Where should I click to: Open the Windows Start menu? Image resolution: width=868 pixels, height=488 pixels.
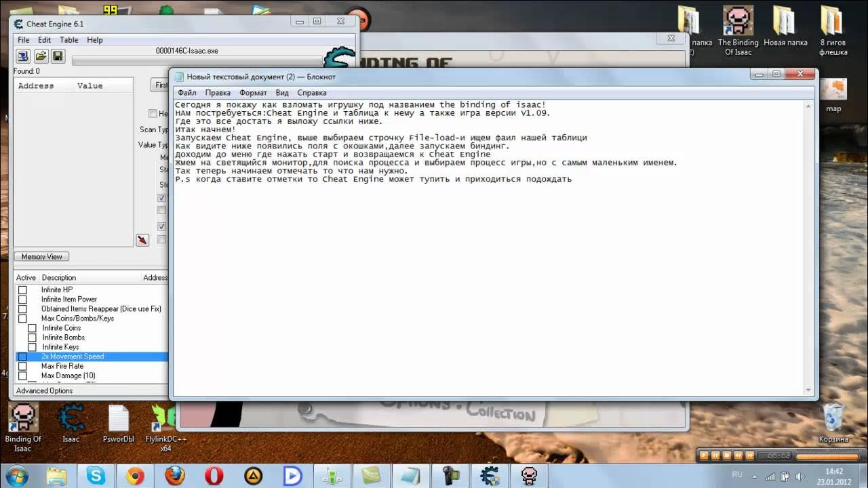[16, 476]
